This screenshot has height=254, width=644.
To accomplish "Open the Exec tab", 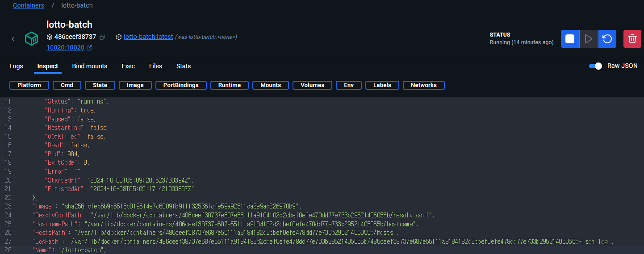I will pos(128,66).
